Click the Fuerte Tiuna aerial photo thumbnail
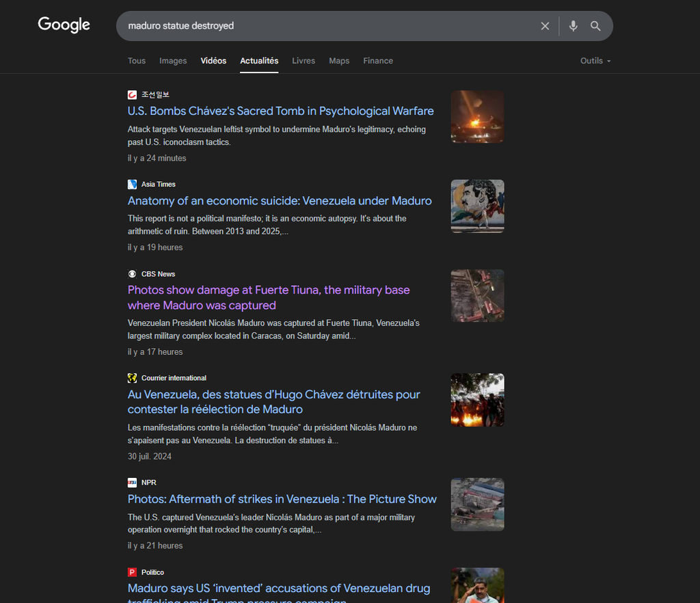This screenshot has width=700, height=603. (x=477, y=295)
